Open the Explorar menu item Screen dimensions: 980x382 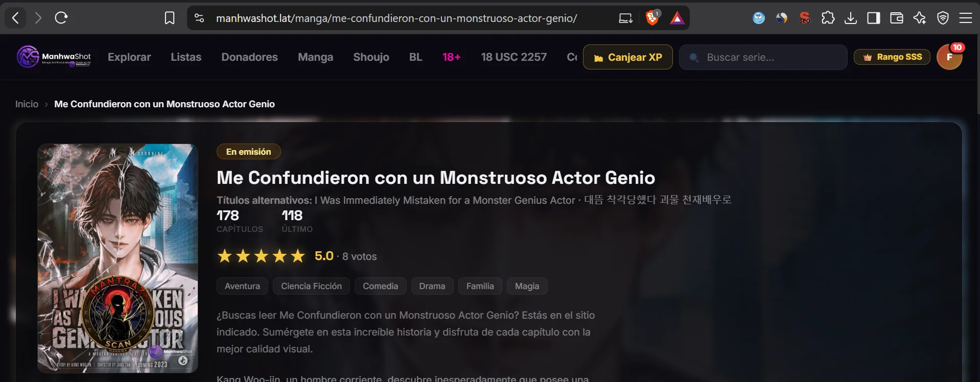tap(129, 57)
